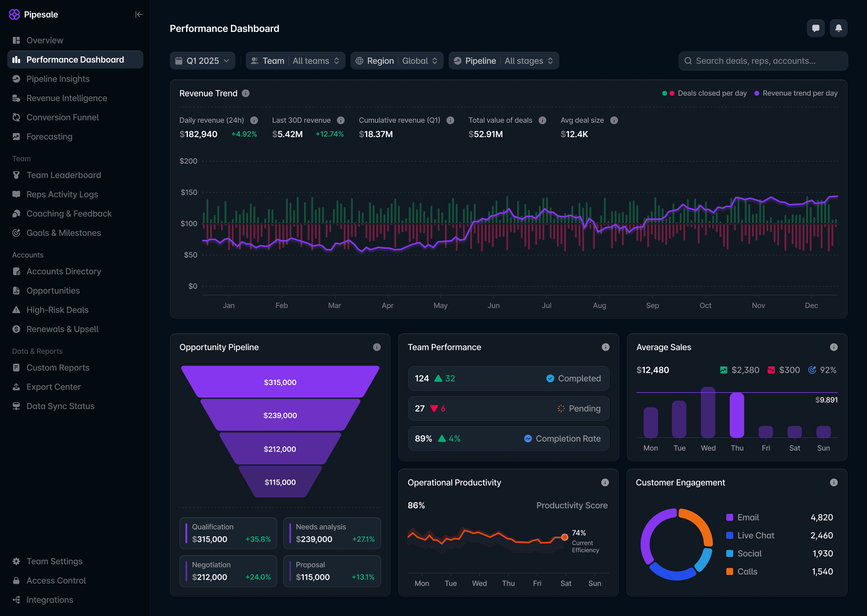This screenshot has height=616, width=867.
Task: Click the search deals, reps, accounts field
Action: click(x=763, y=61)
